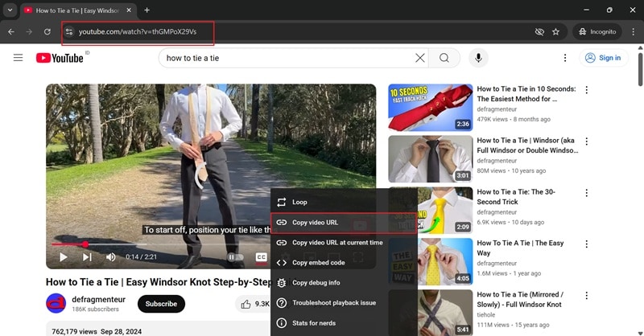The width and height of the screenshot is (644, 336).
Task: Go to the YouTube home logo
Action: point(60,58)
